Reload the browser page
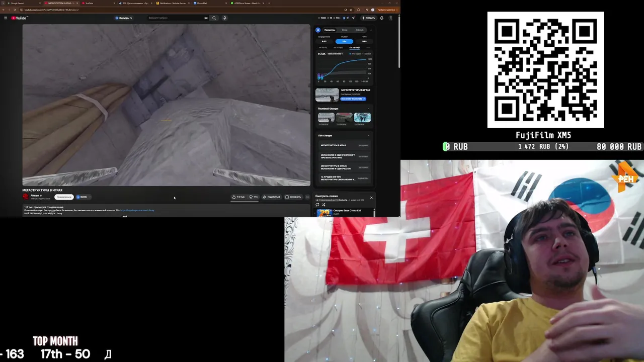Viewport: 644px width, 362px height. tap(15, 10)
